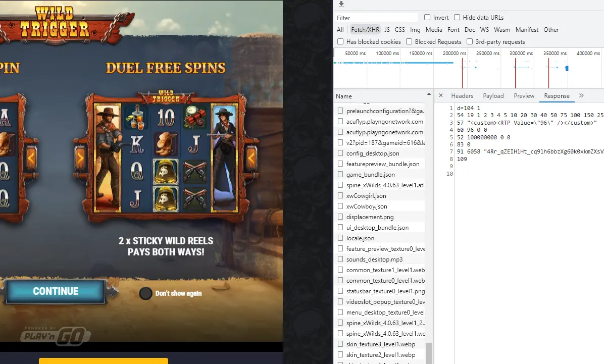Viewport: 604px width, 364px height.
Task: Click the right orange arrow on the Duel Free Spins frame
Action: (251, 158)
